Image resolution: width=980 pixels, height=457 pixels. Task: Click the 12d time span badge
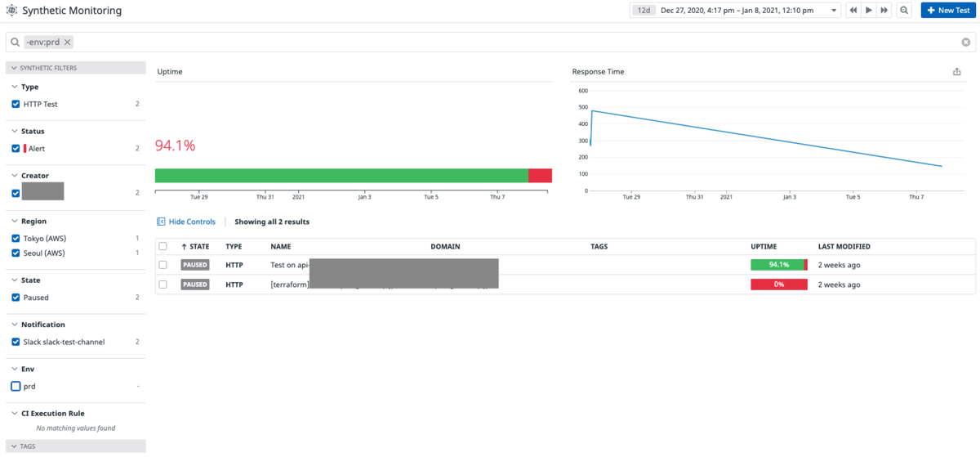click(x=644, y=10)
